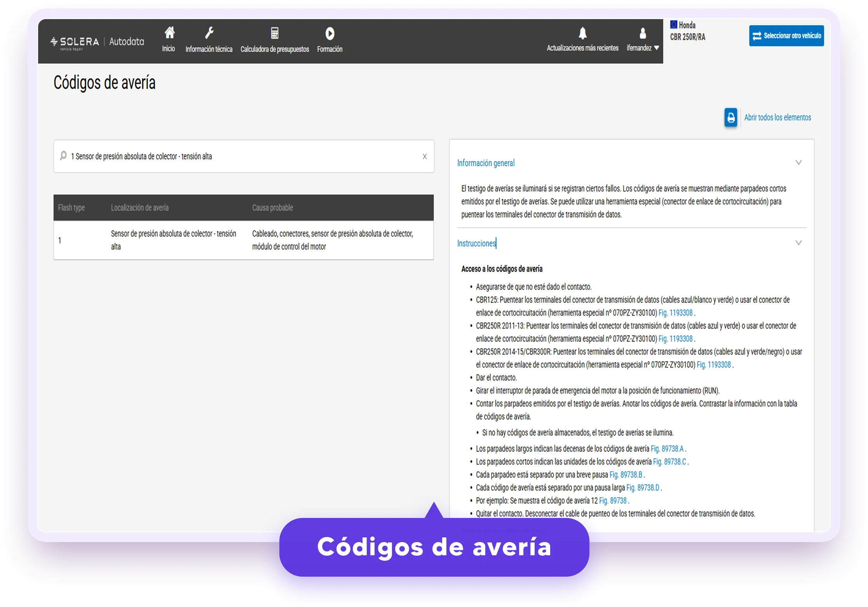Click Abrir todos los elementos link

[777, 117]
